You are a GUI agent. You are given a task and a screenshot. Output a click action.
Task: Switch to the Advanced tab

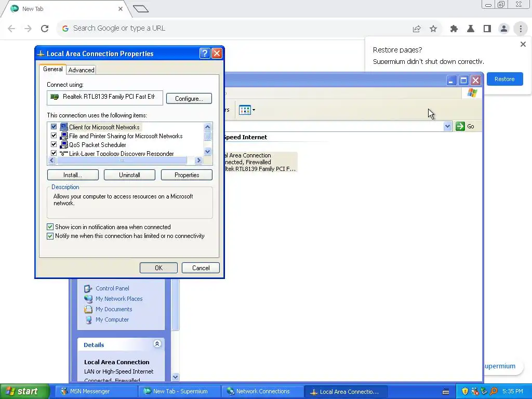click(x=81, y=70)
